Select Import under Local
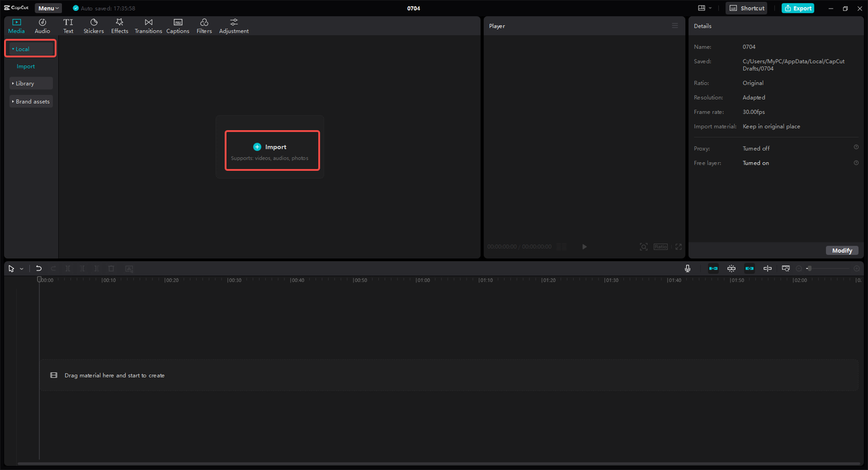This screenshot has width=868, height=470. (x=26, y=66)
